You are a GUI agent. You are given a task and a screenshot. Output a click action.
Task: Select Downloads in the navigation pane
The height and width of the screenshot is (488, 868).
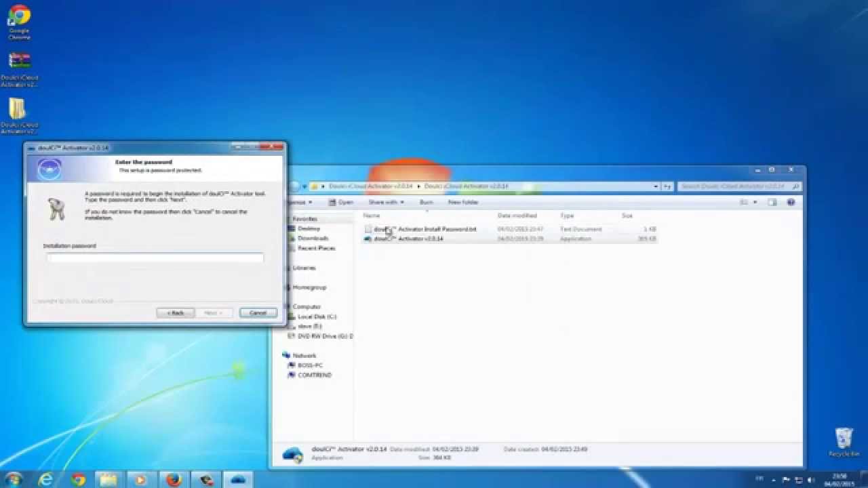313,238
